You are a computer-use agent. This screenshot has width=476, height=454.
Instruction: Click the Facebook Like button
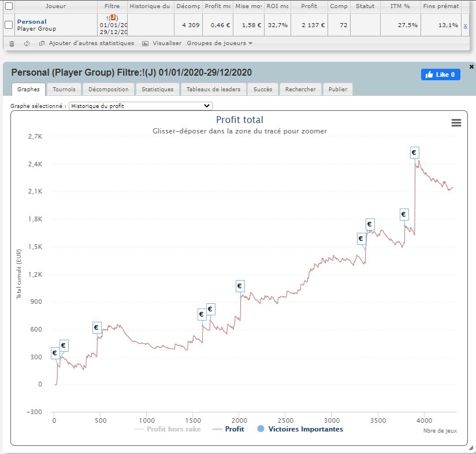[441, 75]
